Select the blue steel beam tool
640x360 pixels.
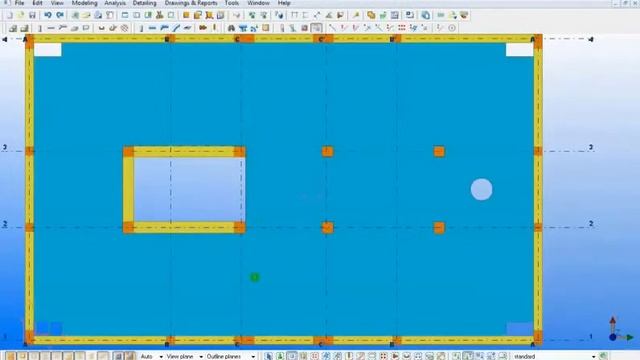[153, 28]
